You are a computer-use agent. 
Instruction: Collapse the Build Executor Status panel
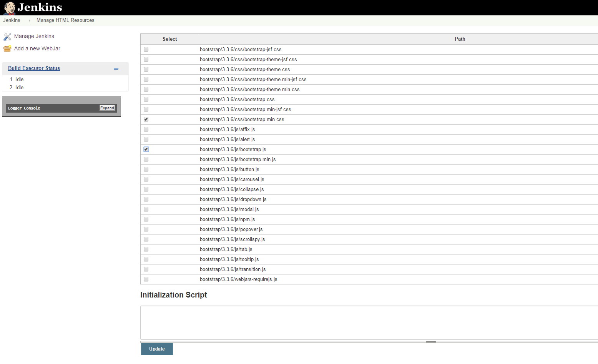click(116, 69)
